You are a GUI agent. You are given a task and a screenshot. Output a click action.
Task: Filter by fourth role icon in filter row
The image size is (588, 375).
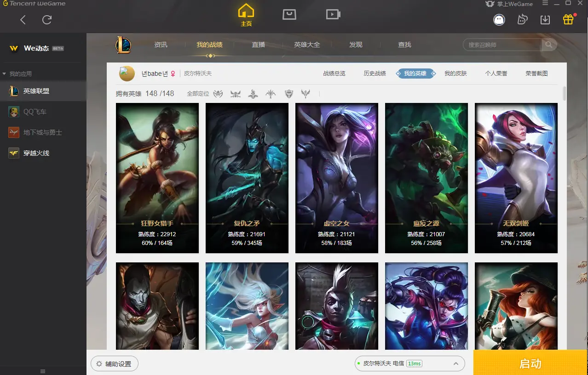[271, 94]
